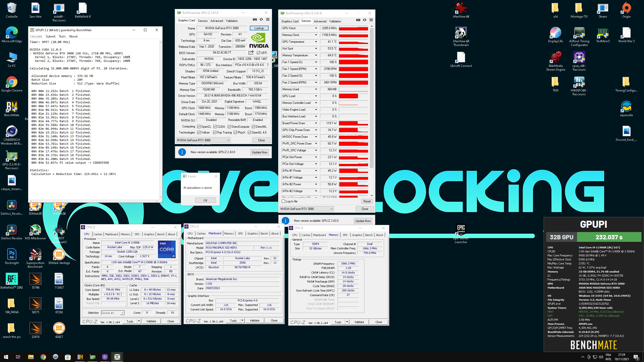The image size is (644, 362).
Task: Open the Submit menu in GPUPI
Action: point(51,36)
